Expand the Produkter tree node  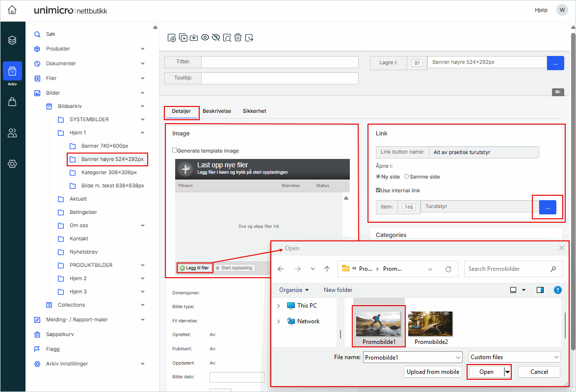tap(142, 49)
